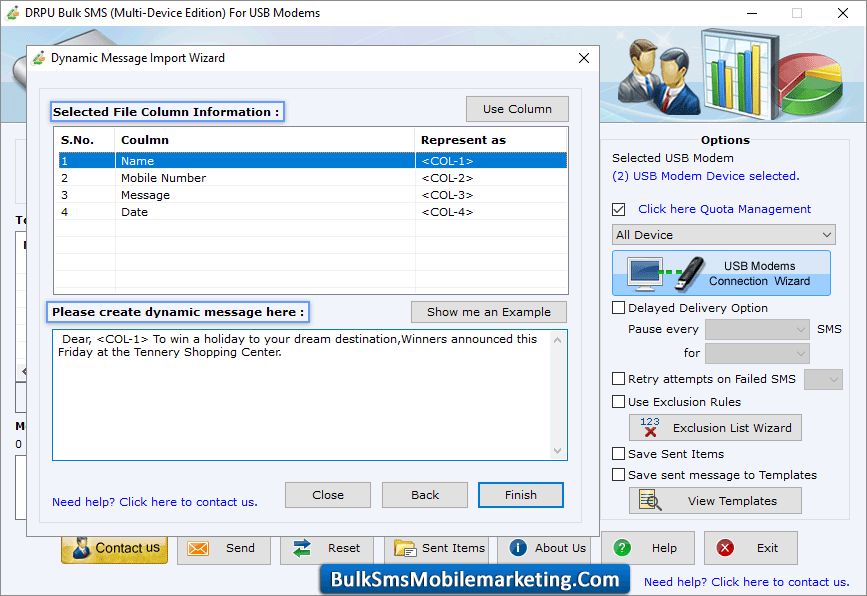Viewport: 867px width, 596px height.
Task: Click the Use Column button
Action: pyautogui.click(x=517, y=109)
